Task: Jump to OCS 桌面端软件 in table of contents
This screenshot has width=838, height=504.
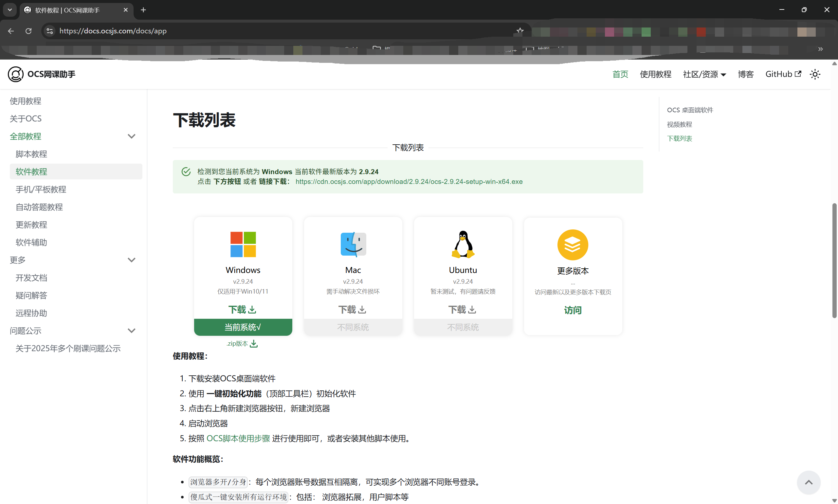Action: 690,110
